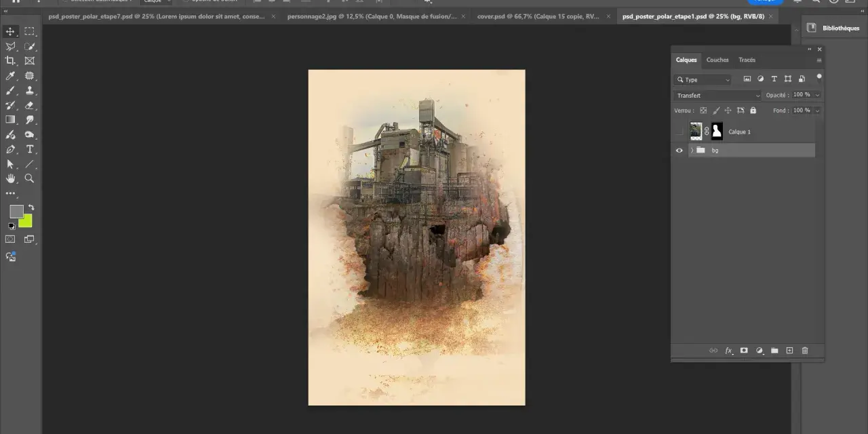The width and height of the screenshot is (868, 434).
Task: Select the Zoom magnifier tool
Action: pyautogui.click(x=30, y=178)
